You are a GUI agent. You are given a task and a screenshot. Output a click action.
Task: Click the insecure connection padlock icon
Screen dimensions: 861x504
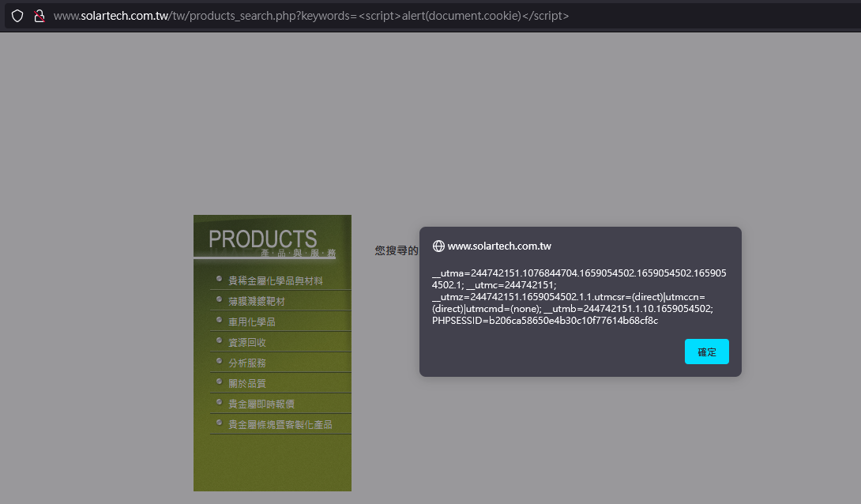coord(39,16)
